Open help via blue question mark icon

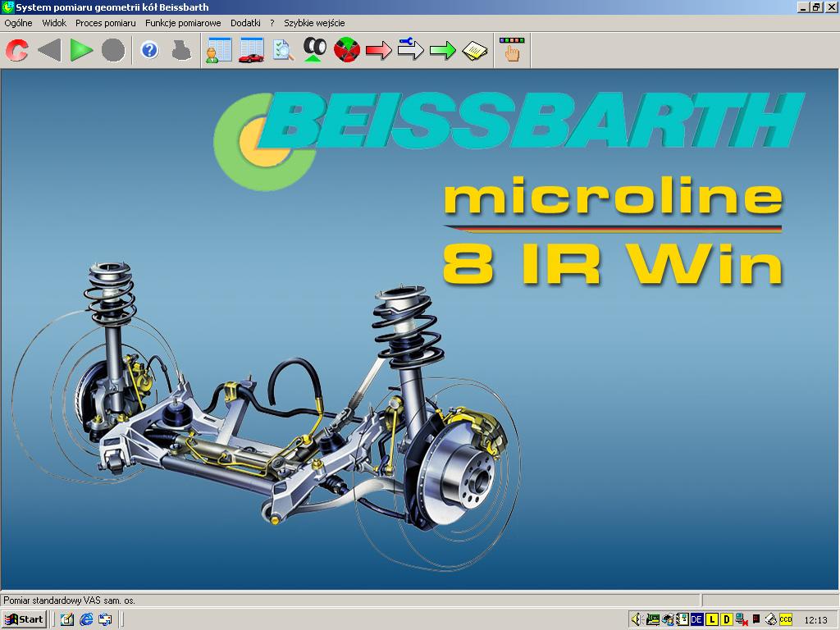pos(149,51)
